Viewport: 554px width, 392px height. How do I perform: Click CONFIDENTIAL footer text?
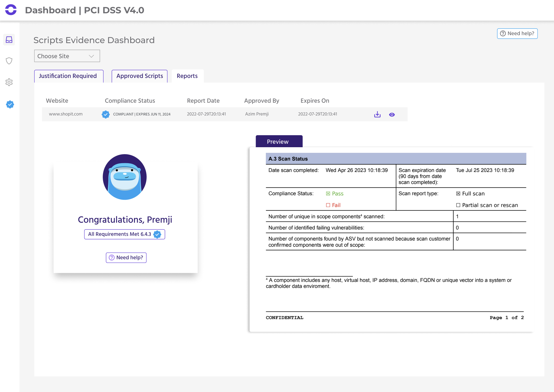pyautogui.click(x=284, y=318)
